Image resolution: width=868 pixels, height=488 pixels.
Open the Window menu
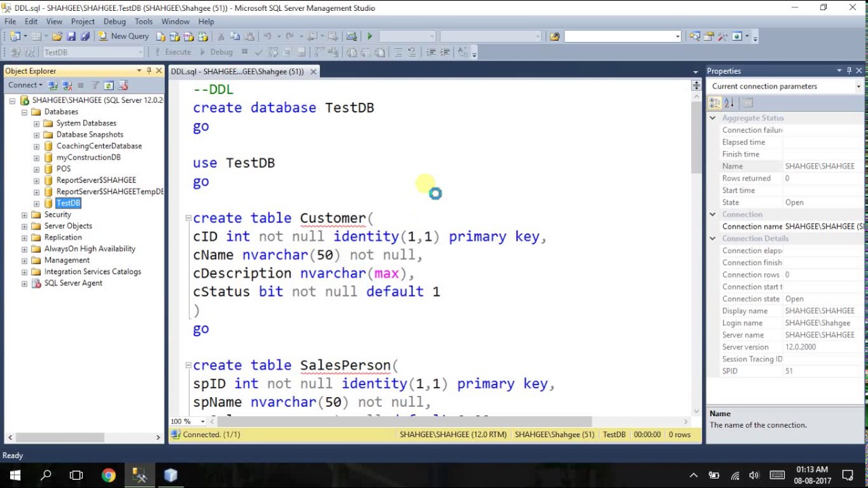pos(175,21)
